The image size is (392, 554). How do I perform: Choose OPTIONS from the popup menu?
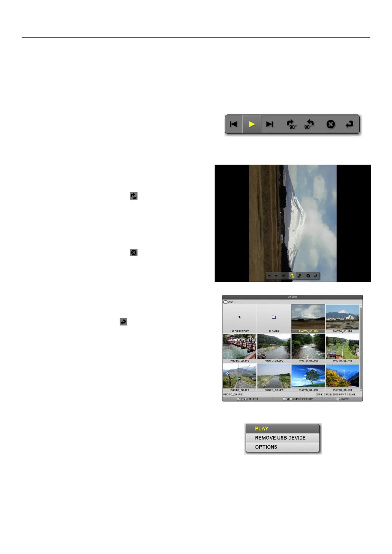coord(283,447)
